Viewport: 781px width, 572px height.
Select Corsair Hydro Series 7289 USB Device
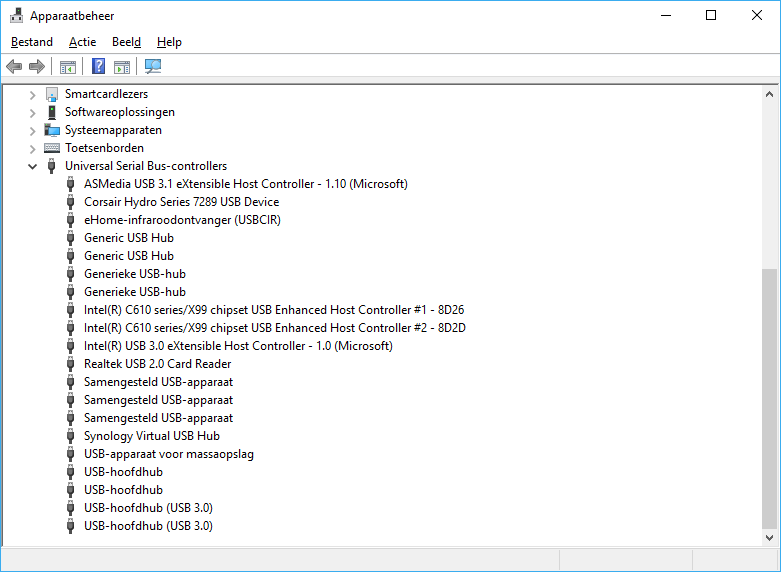click(x=181, y=202)
